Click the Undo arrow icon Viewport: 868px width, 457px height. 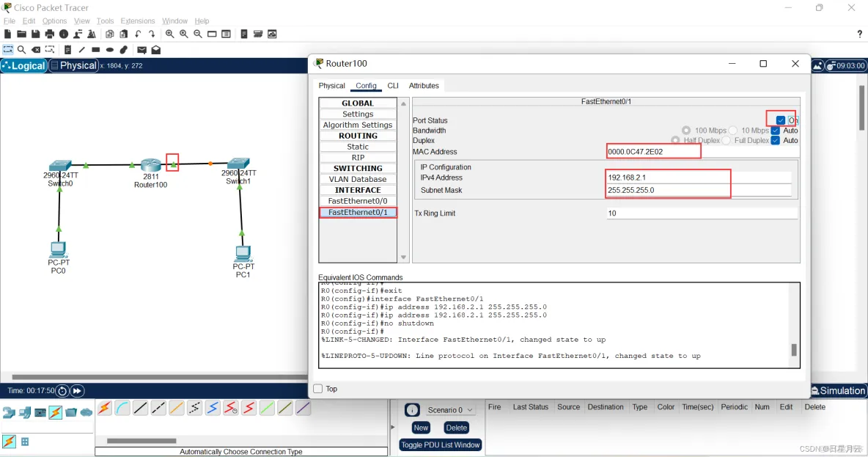coord(138,34)
